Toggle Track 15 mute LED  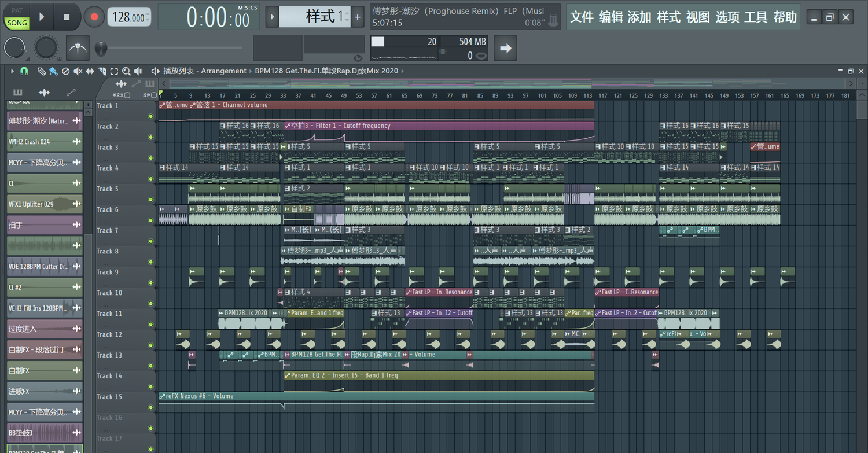(150, 408)
